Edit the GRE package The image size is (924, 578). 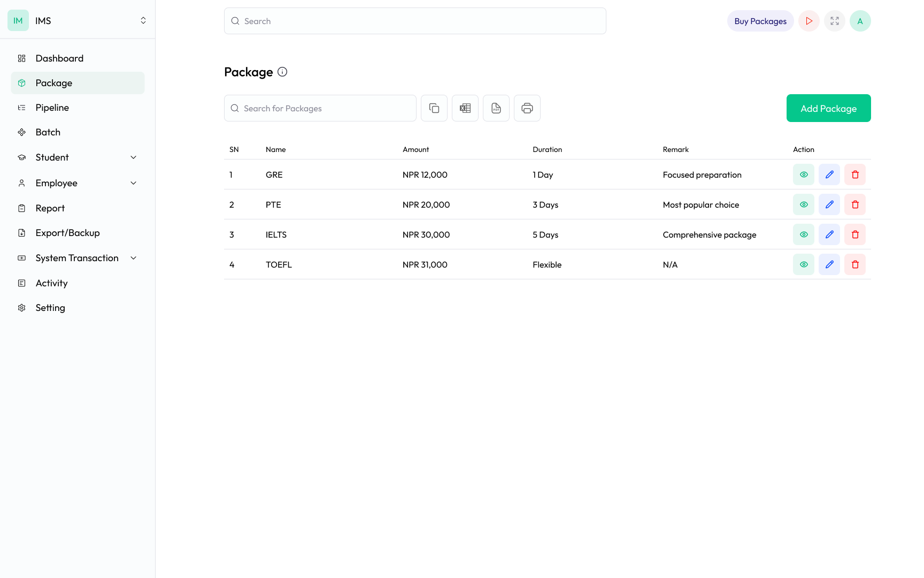[x=829, y=174]
